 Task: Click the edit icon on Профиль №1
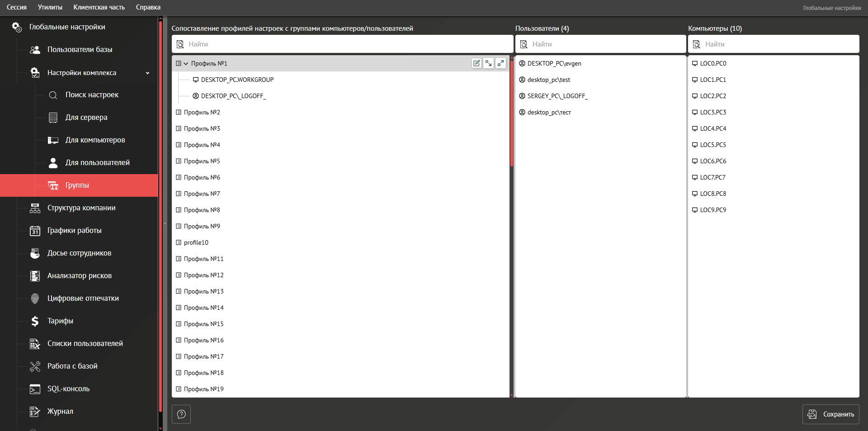tap(476, 63)
